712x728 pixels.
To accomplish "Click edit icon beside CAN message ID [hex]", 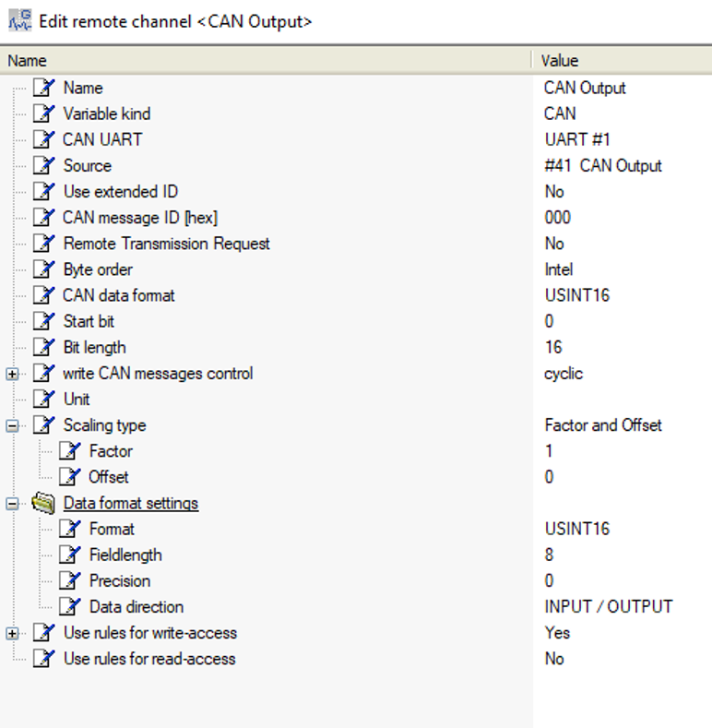I will pyautogui.click(x=44, y=218).
